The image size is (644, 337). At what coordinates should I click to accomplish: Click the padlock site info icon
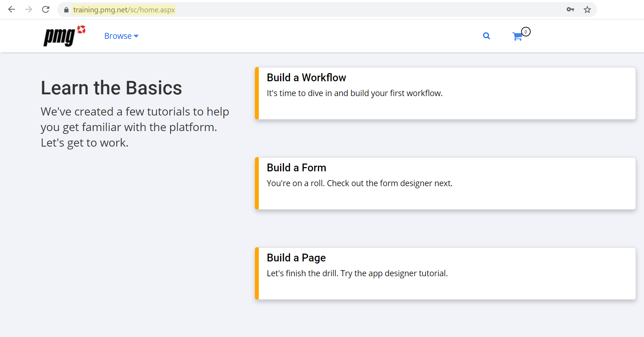(66, 10)
